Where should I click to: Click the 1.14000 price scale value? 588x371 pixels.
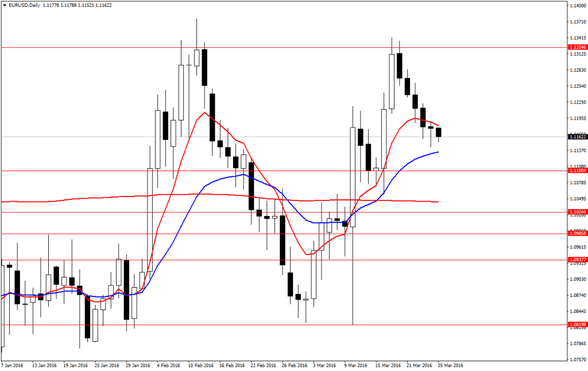[578, 6]
